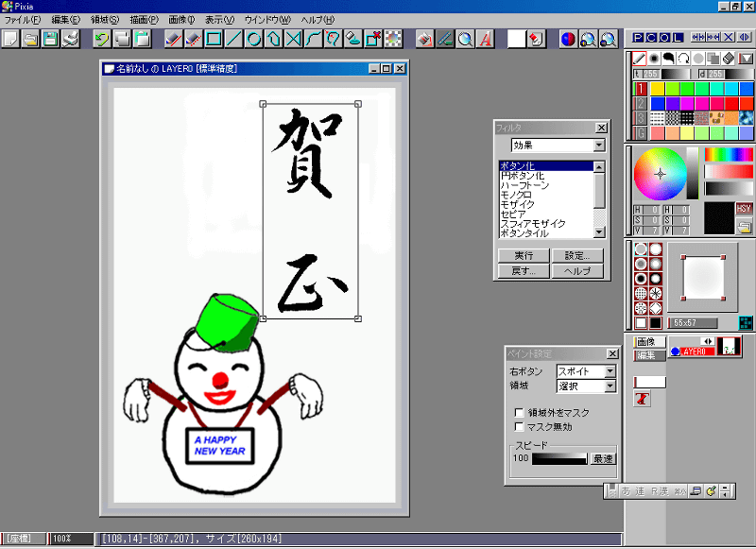Toggle the マスク無効 checkbox
756x549 pixels.
click(519, 426)
